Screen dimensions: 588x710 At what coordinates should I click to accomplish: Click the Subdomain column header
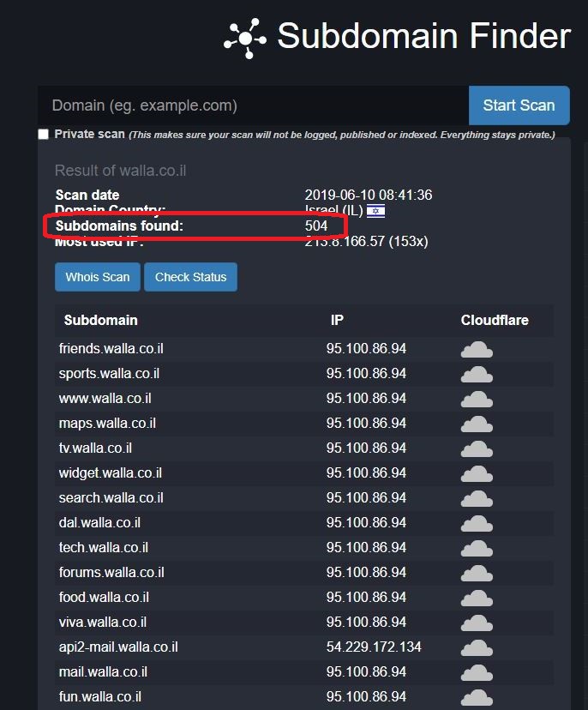(100, 320)
